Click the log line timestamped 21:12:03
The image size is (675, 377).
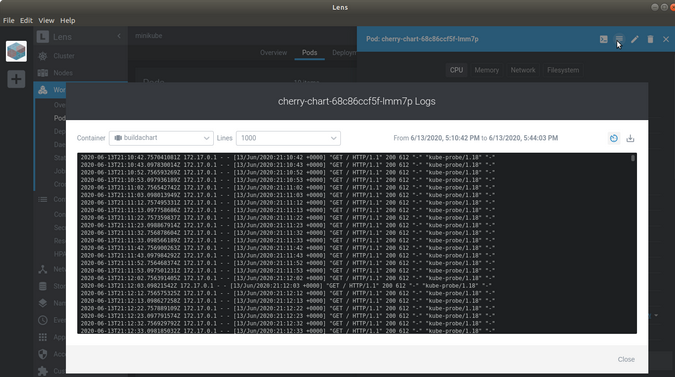point(286,286)
